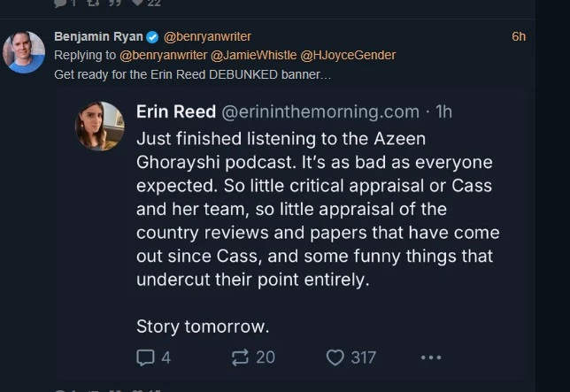Open Erin Reed's profile avatar
Screen dimensions: 570x392
click(100, 126)
